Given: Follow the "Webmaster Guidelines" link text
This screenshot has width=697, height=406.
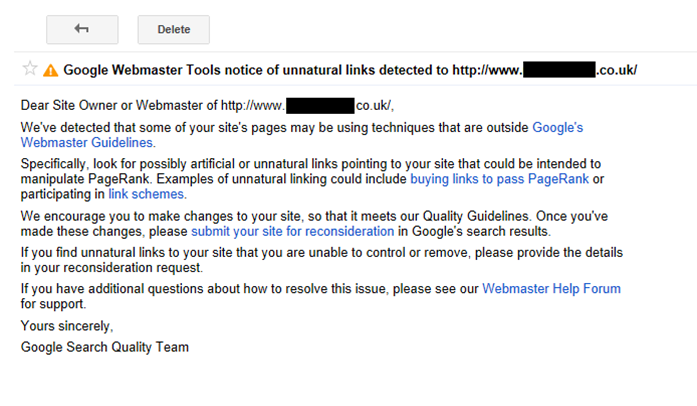Looking at the screenshot, I should (x=87, y=143).
